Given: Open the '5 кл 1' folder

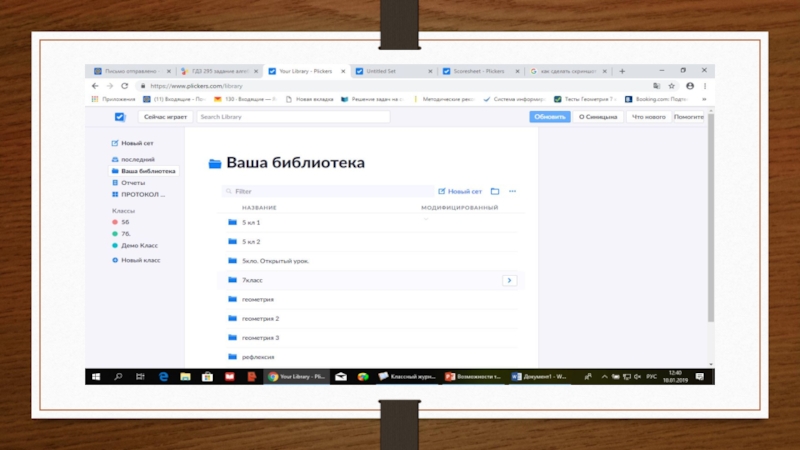Looking at the screenshot, I should (x=371, y=222).
